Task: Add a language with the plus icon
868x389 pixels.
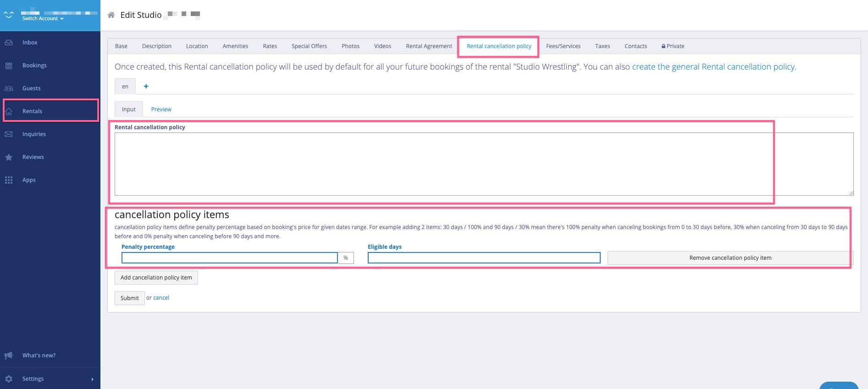Action: point(146,86)
